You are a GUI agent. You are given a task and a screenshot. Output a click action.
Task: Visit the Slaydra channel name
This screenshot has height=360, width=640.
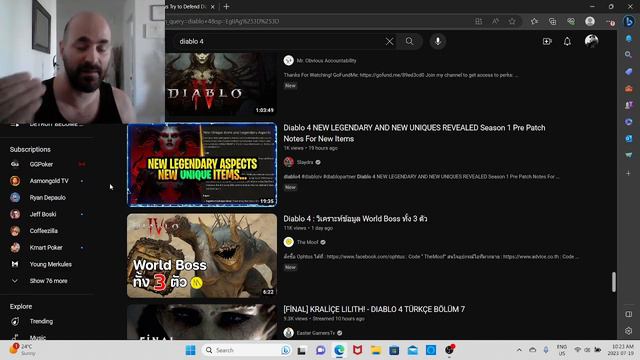point(305,162)
